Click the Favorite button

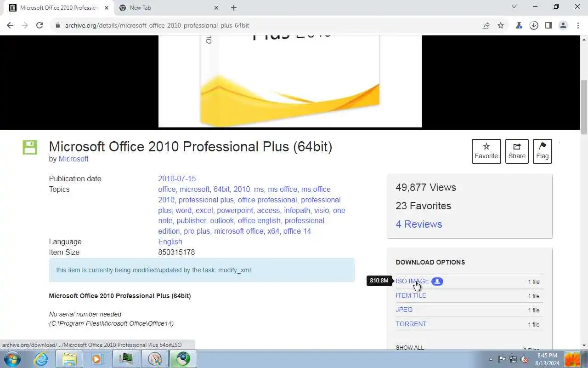pos(486,151)
